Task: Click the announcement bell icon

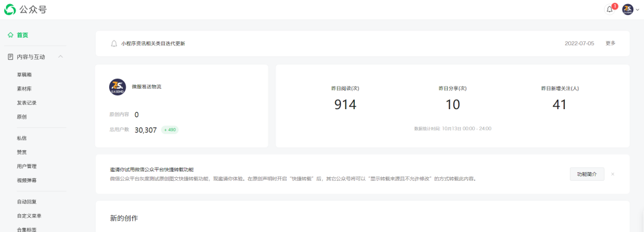Action: pos(114,44)
